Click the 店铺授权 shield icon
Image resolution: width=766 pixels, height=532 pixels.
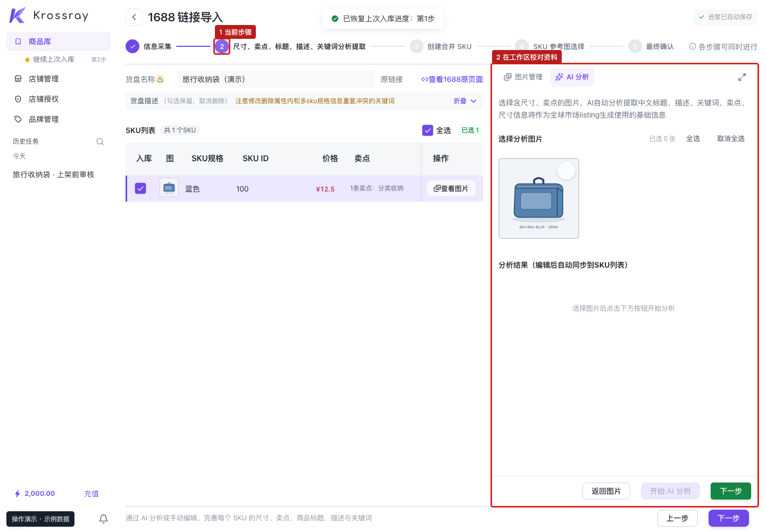[x=18, y=99]
